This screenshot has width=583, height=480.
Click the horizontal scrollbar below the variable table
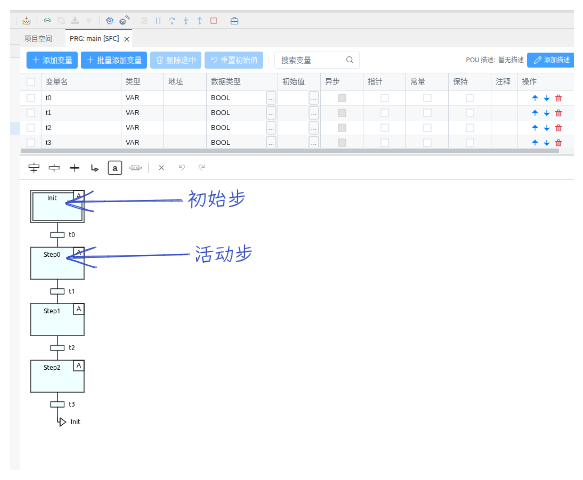(290, 151)
